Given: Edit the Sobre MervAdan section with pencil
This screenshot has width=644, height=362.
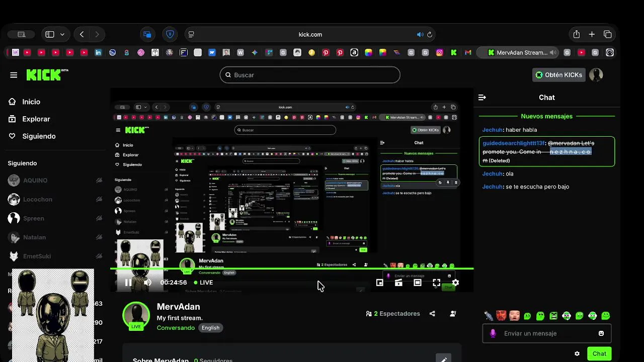Looking at the screenshot, I should click(443, 359).
